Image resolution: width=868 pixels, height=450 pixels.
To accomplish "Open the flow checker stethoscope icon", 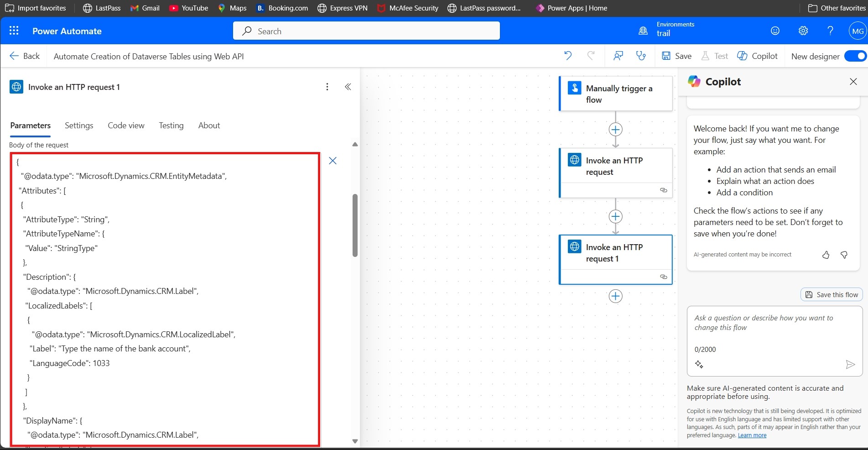I will click(641, 56).
